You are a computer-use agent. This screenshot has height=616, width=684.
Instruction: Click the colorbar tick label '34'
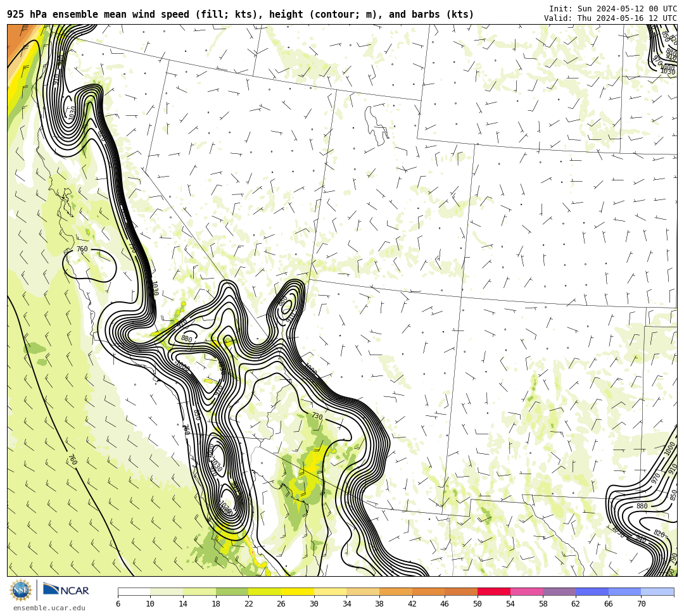[347, 604]
